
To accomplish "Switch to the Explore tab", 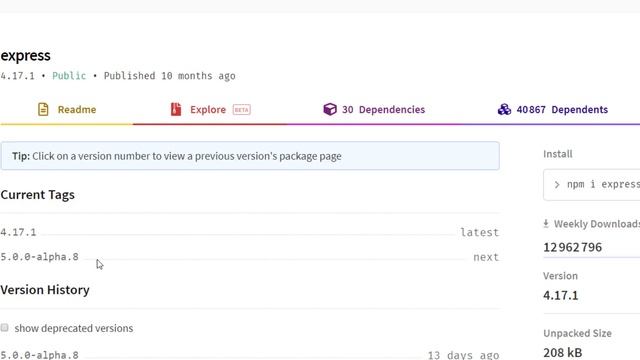I will pyautogui.click(x=210, y=109).
